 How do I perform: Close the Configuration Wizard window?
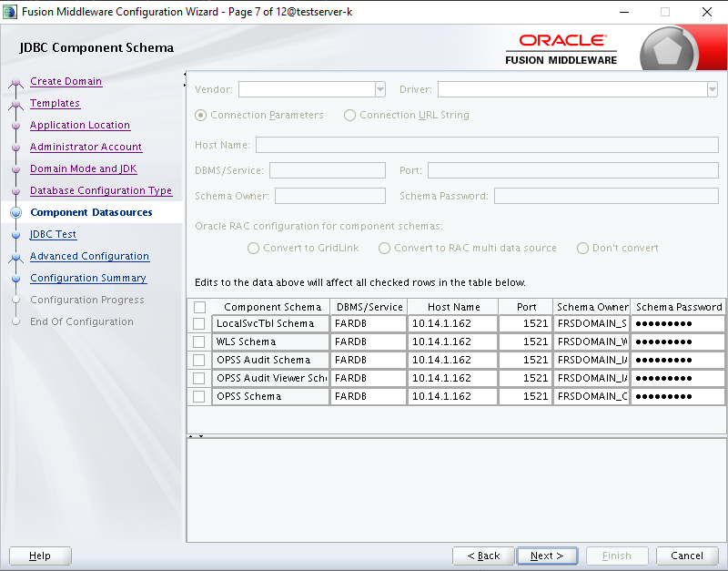[x=707, y=12]
